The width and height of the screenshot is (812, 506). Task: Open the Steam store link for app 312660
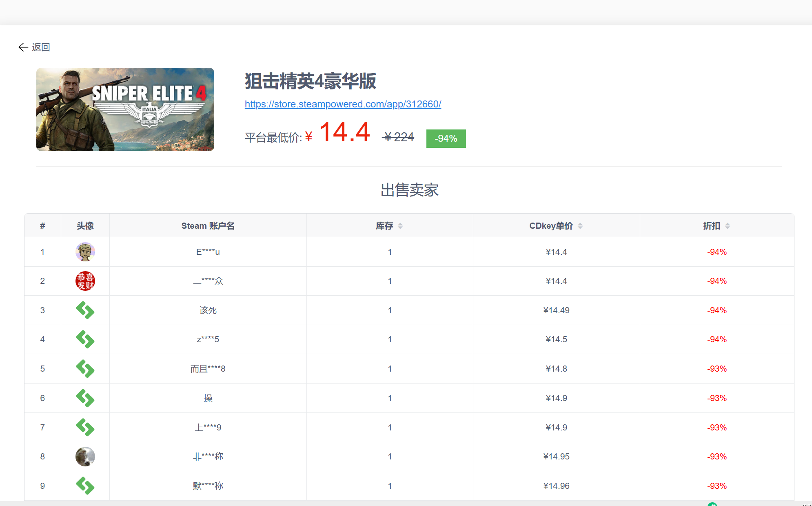[x=343, y=104]
